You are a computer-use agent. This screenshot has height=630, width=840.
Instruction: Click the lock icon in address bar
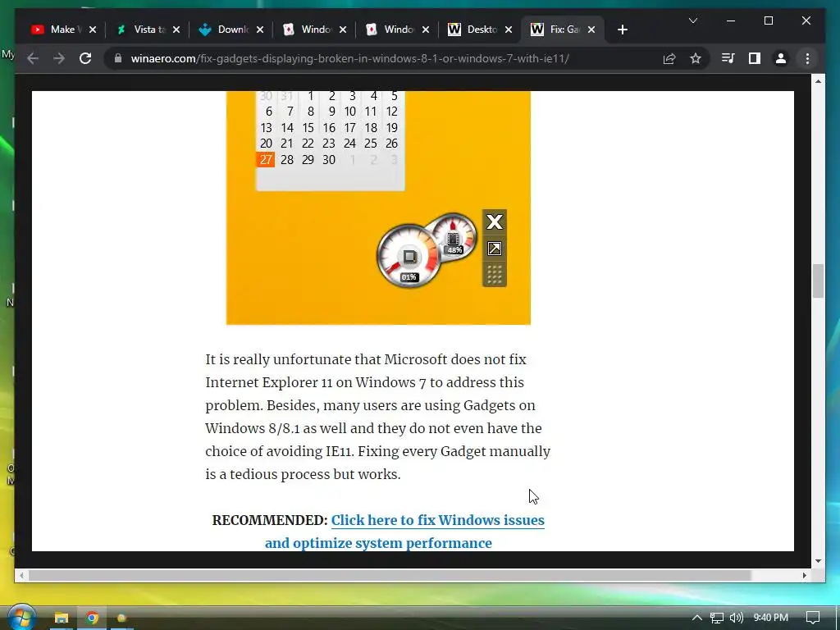point(118,58)
